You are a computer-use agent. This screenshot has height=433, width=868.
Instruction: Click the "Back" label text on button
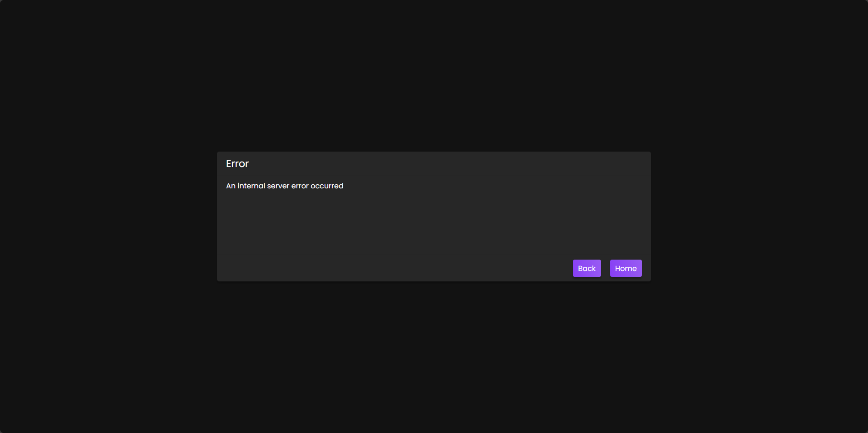click(x=587, y=268)
